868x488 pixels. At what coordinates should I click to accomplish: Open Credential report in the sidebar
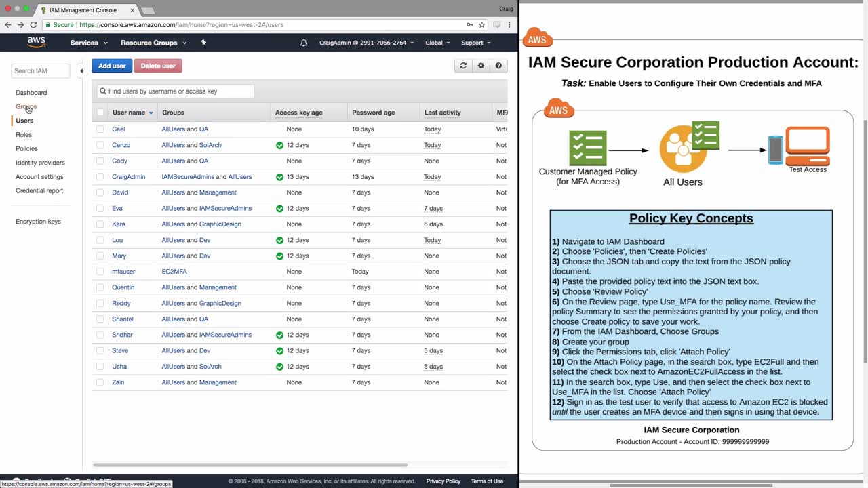(39, 191)
